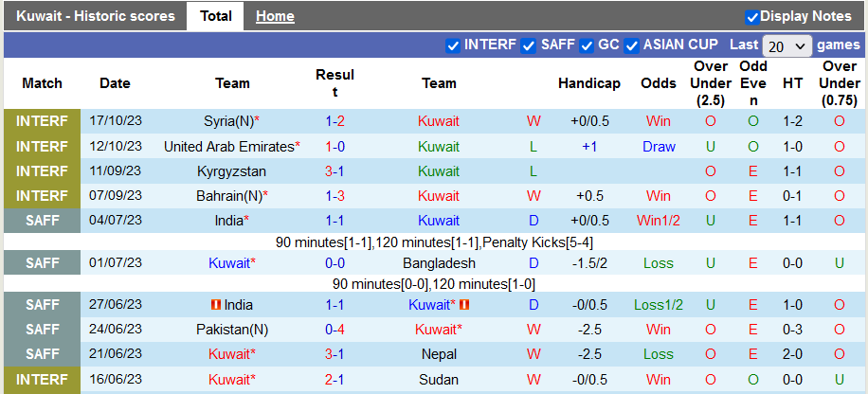Open the Last 20 games dropdown
868x394 pixels.
pyautogui.click(x=787, y=45)
